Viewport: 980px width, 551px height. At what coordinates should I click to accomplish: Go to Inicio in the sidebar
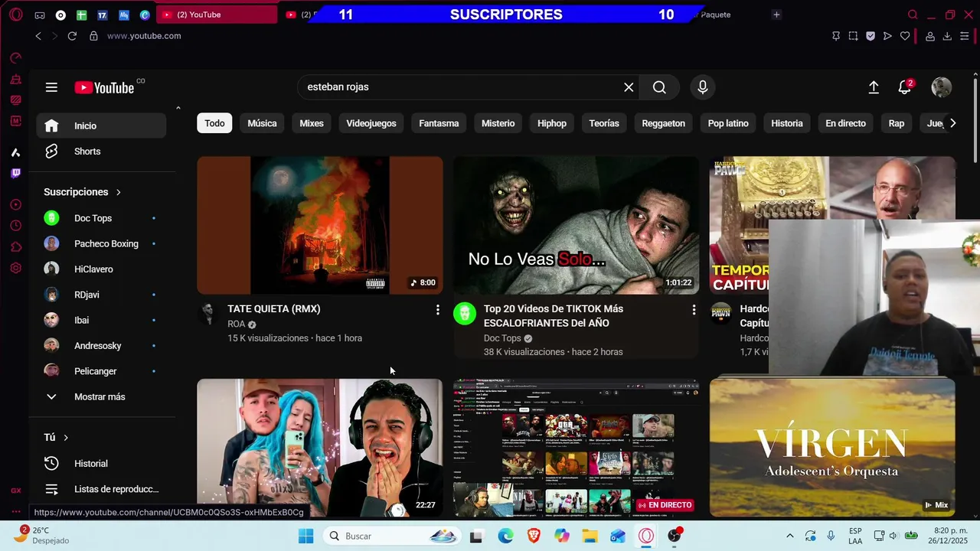(101, 126)
